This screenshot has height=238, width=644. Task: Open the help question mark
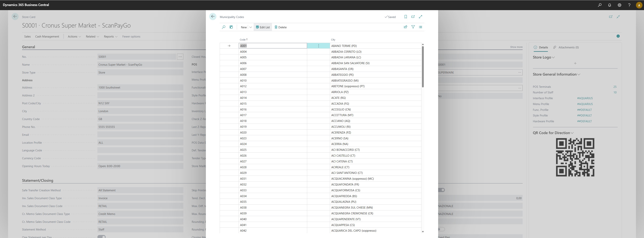629,5
